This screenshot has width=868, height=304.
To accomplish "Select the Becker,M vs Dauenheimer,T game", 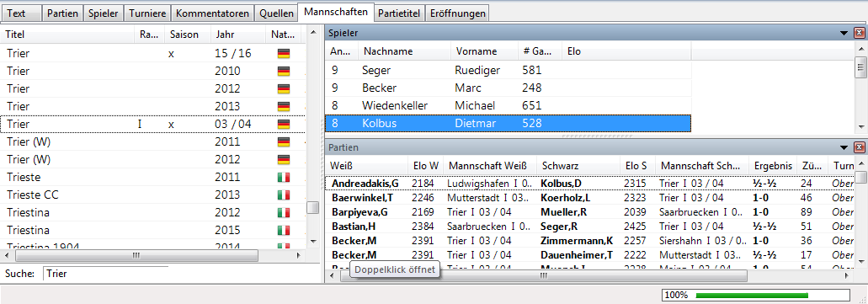I will 589,255.
